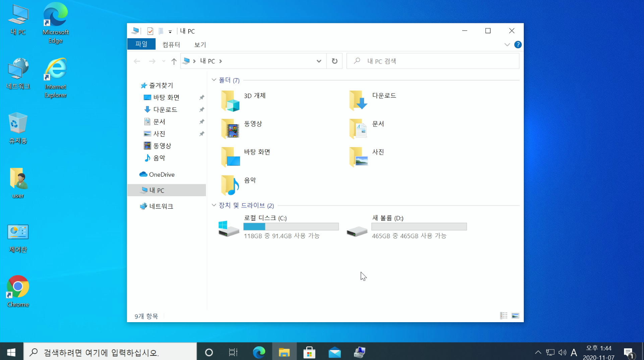The height and width of the screenshot is (360, 644).
Task: Expand the address bar chevron after 내 PC
Action: point(220,61)
